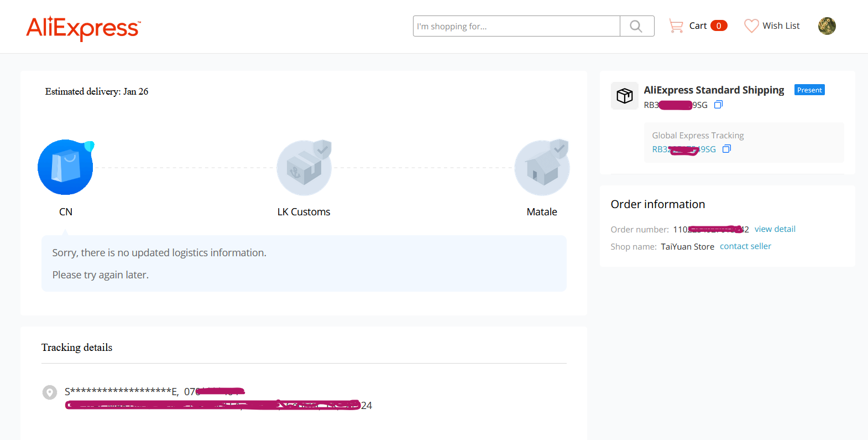The height and width of the screenshot is (440, 868).
Task: Open the Wish List link
Action: pos(781,26)
